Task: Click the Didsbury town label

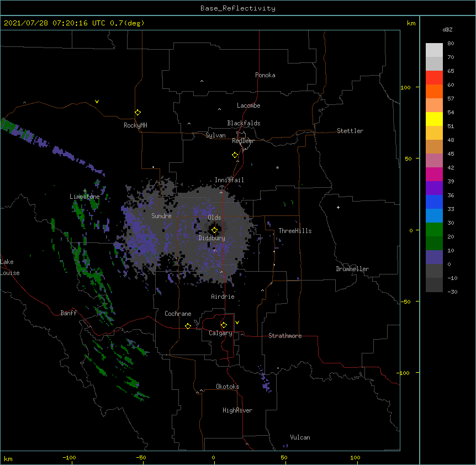Action: pyautogui.click(x=211, y=238)
